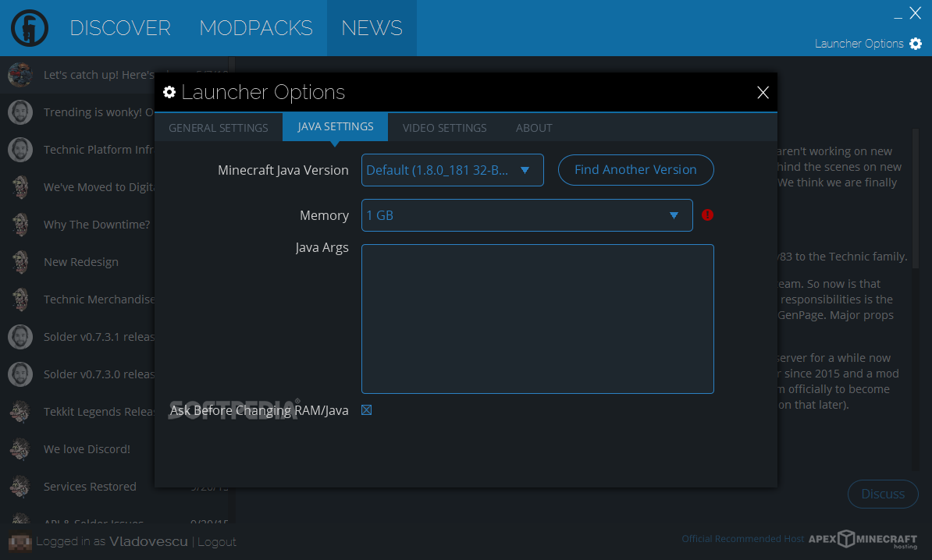Click the Discuss button

(x=883, y=494)
